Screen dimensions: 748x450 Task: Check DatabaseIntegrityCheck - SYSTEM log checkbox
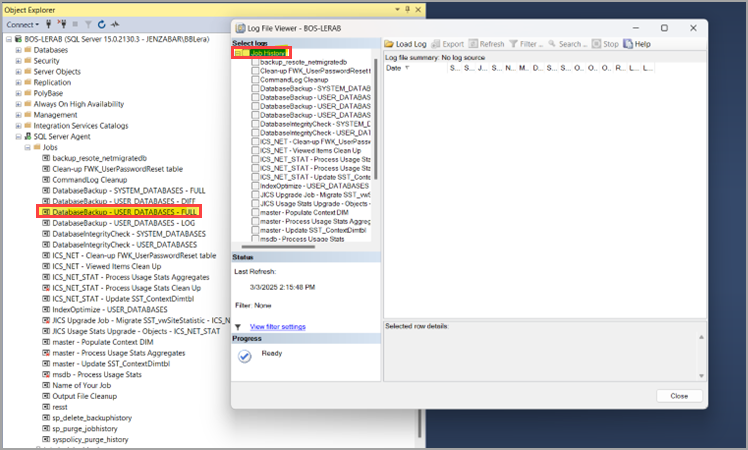[x=255, y=124]
